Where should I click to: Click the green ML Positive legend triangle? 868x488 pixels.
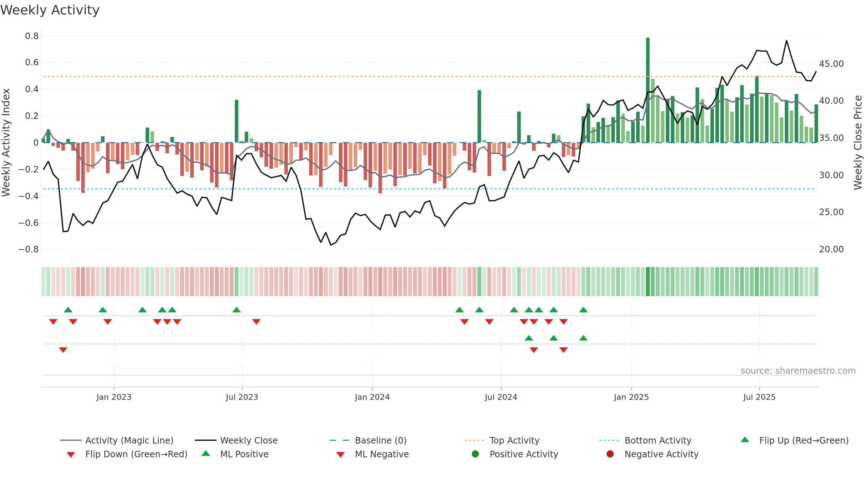click(x=205, y=453)
